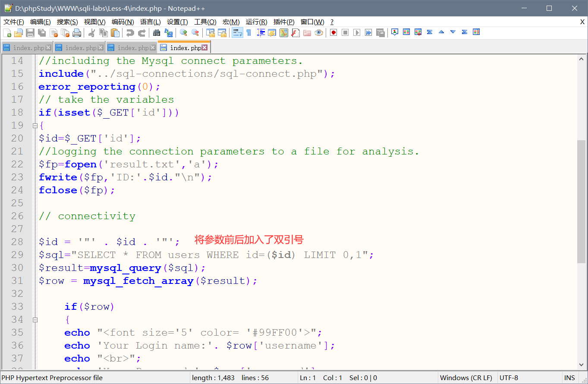Collapse the code block at line 19
Viewport: 588px width, 384px height.
35,126
